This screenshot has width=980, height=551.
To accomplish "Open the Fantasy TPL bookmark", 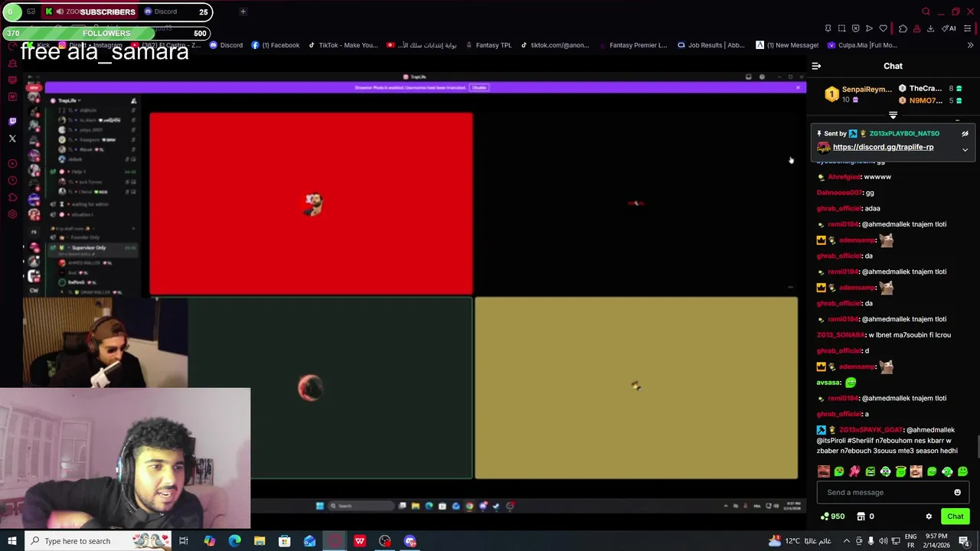I will 488,45.
